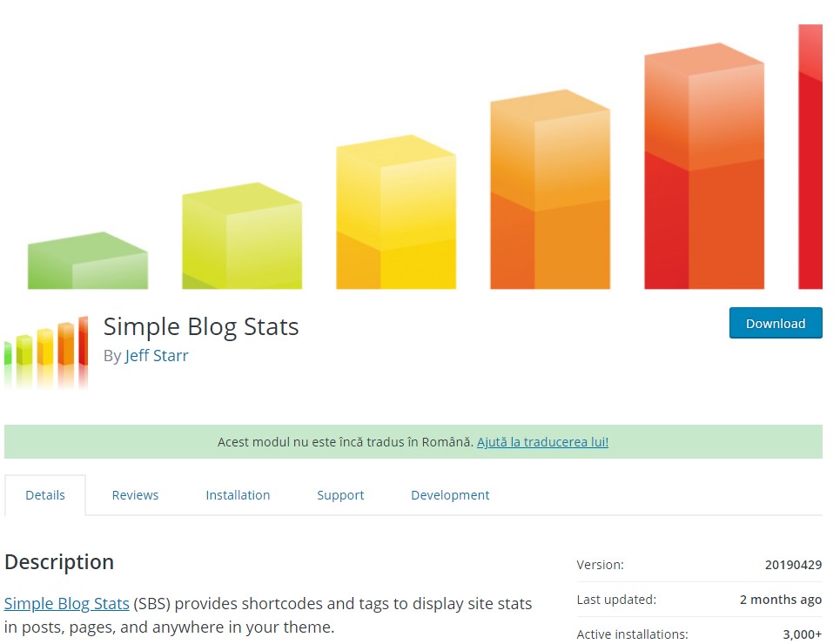Viewport: 840px width, 644px height.
Task: Click the Simple Blog Stats plugin icon
Action: pyautogui.click(x=46, y=351)
